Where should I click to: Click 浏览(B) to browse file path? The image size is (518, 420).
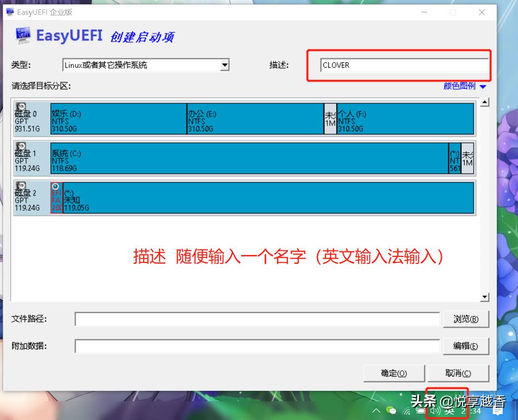[x=465, y=319]
